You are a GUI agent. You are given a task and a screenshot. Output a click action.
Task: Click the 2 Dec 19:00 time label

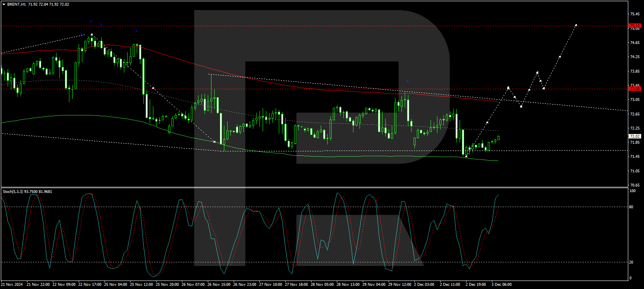pos(475,285)
